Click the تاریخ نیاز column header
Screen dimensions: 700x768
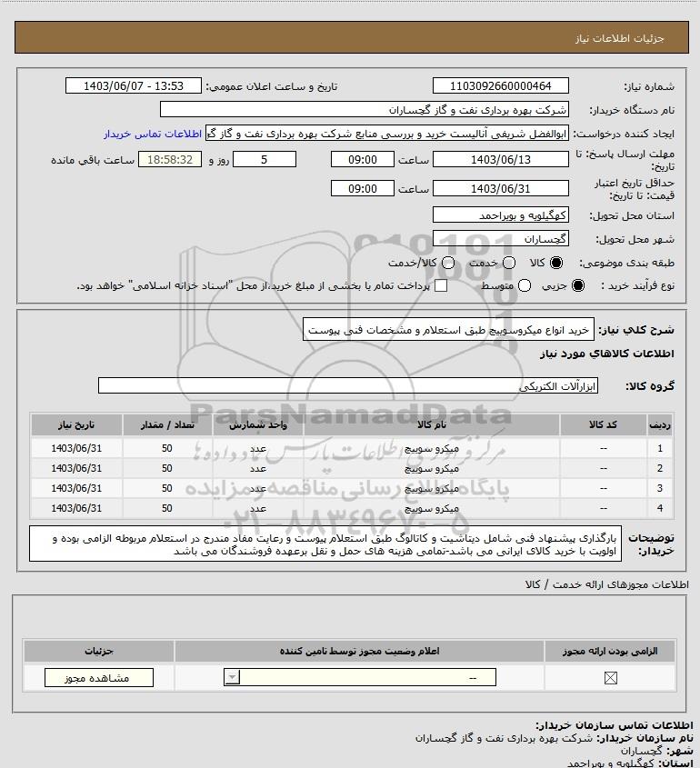tap(76, 424)
